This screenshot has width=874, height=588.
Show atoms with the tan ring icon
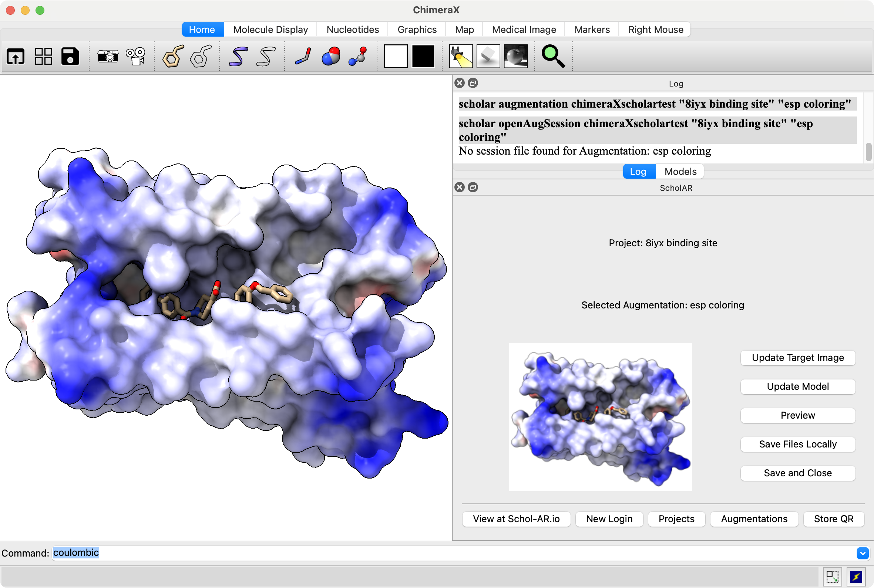click(x=173, y=57)
